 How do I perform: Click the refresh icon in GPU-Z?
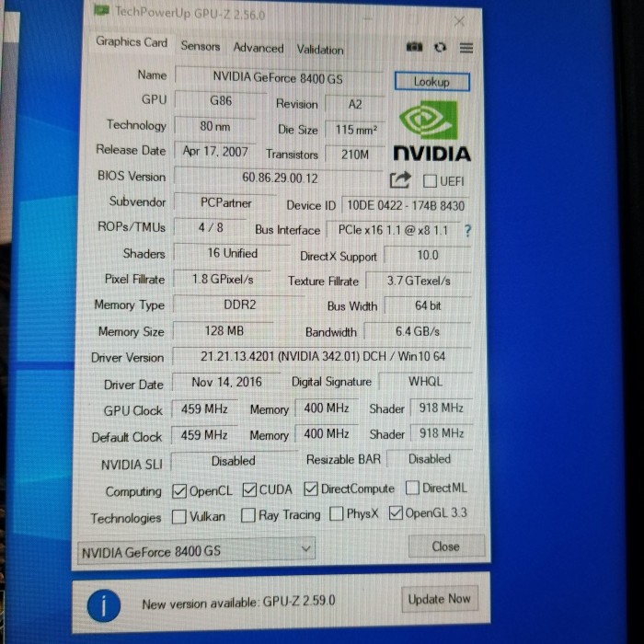pos(441,48)
